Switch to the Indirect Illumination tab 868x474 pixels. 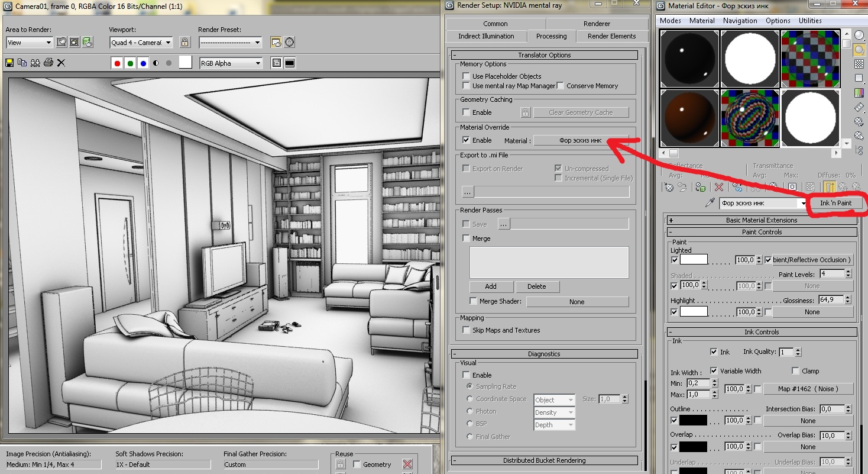point(486,36)
